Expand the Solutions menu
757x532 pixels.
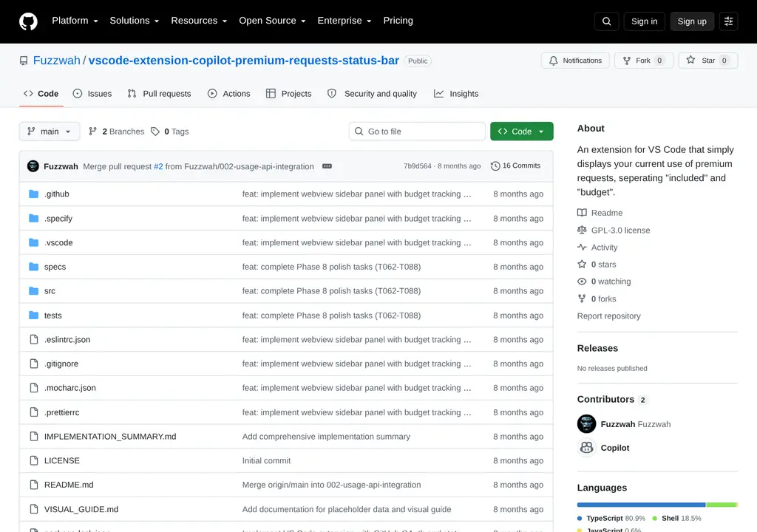(x=135, y=21)
